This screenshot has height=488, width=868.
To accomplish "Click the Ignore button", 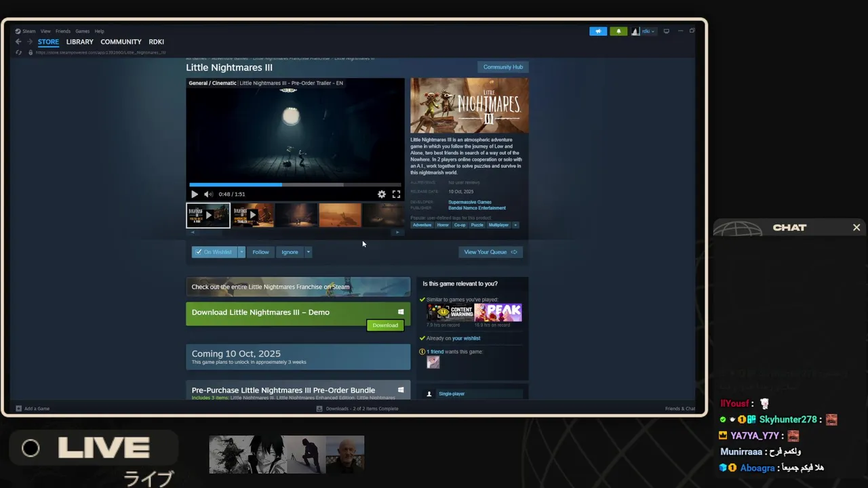I will pyautogui.click(x=290, y=252).
